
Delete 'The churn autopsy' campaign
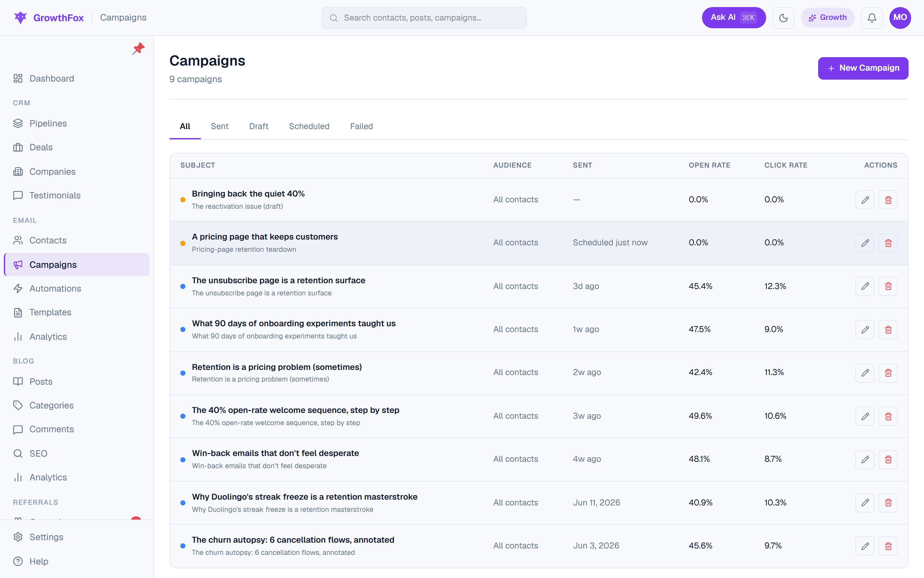pyautogui.click(x=888, y=546)
